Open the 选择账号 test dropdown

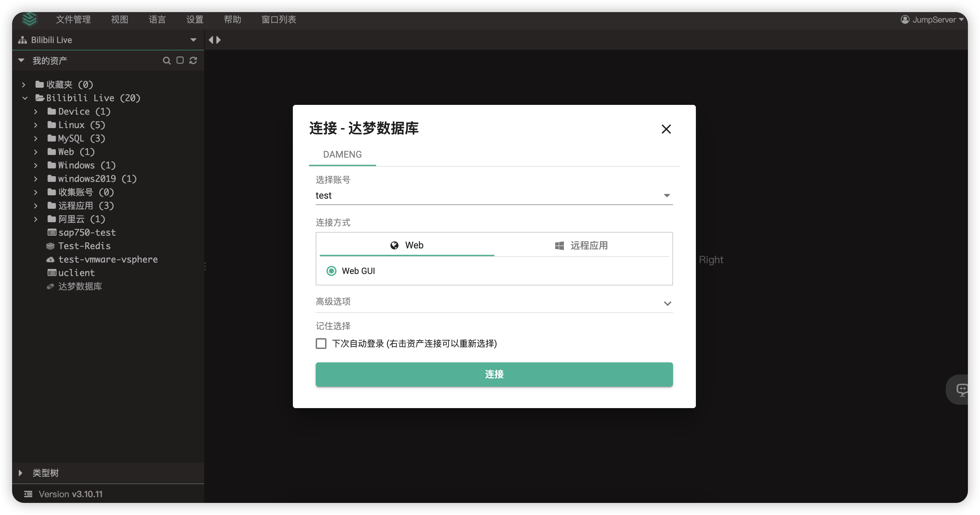[x=494, y=195]
